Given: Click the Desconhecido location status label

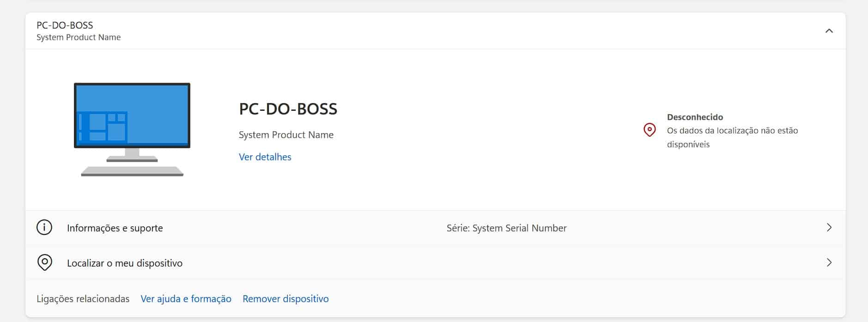Looking at the screenshot, I should pos(695,117).
